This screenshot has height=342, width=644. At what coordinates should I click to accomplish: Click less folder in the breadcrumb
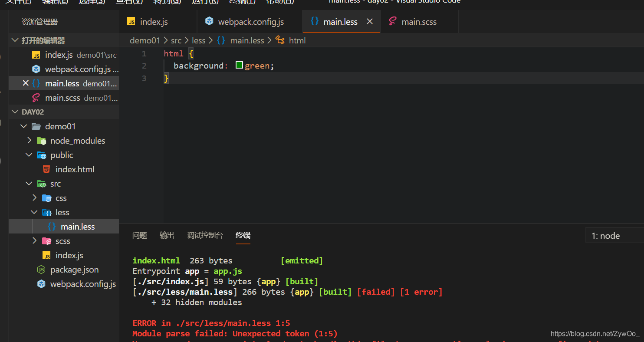coord(199,40)
